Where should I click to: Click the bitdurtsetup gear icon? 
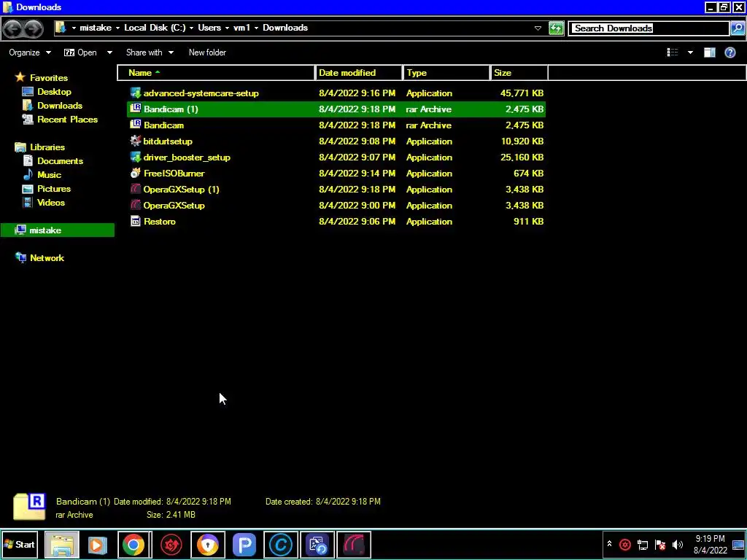click(136, 141)
